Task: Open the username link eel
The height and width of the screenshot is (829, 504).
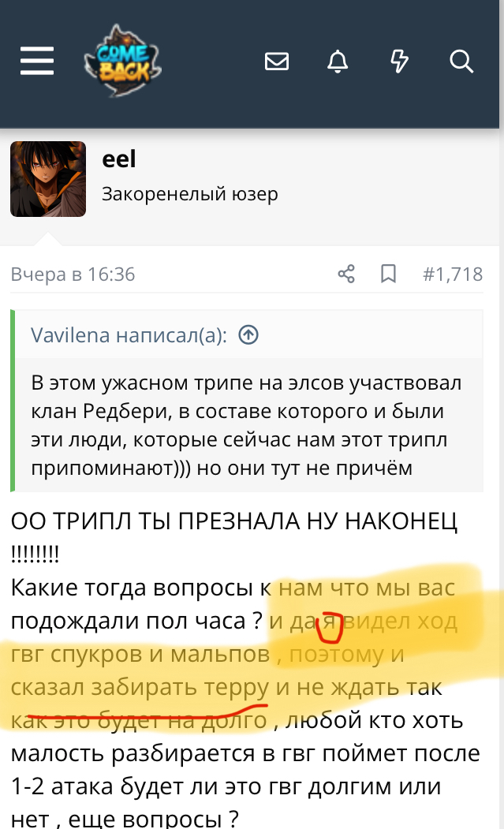Action: point(119,159)
